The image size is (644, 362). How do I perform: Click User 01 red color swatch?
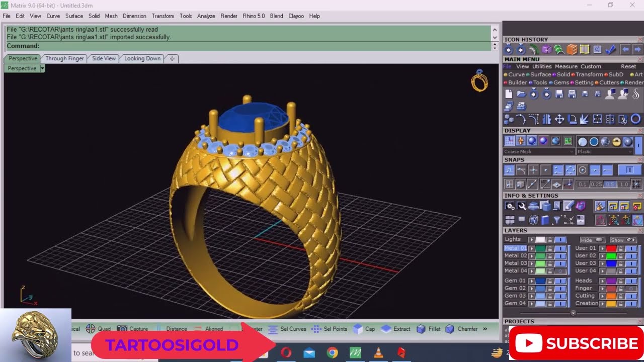[x=611, y=248]
